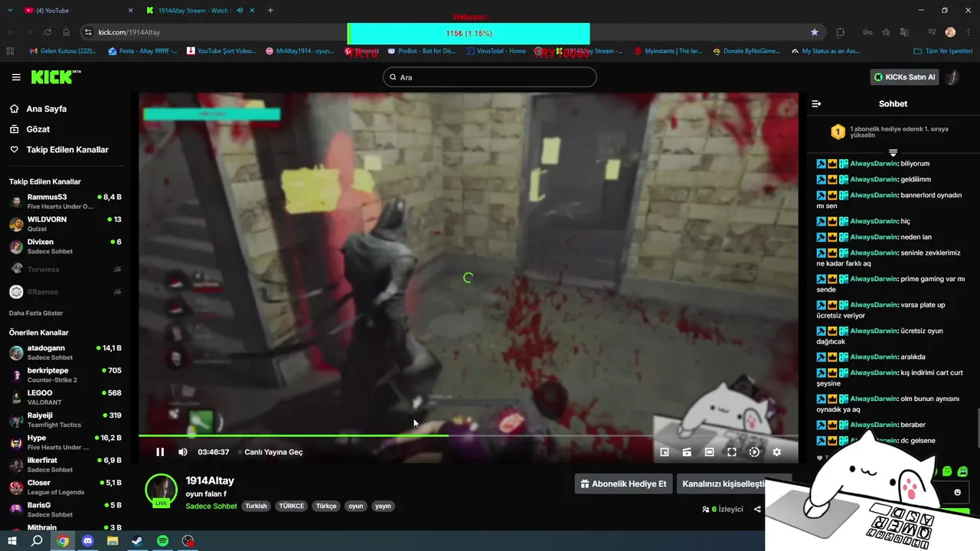Open the Raiyeiji Teamfight Tactics channel
Screen dimensions: 980x551
(x=65, y=420)
